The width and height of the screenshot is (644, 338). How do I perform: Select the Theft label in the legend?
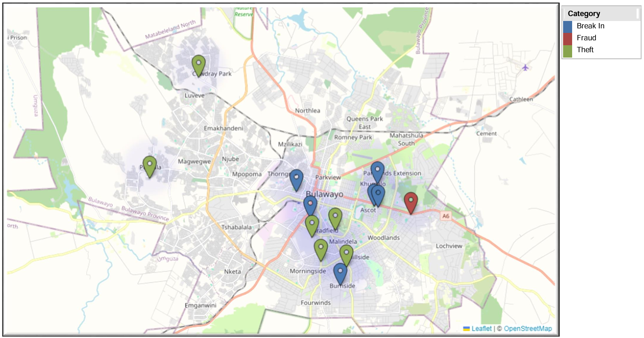(x=585, y=50)
